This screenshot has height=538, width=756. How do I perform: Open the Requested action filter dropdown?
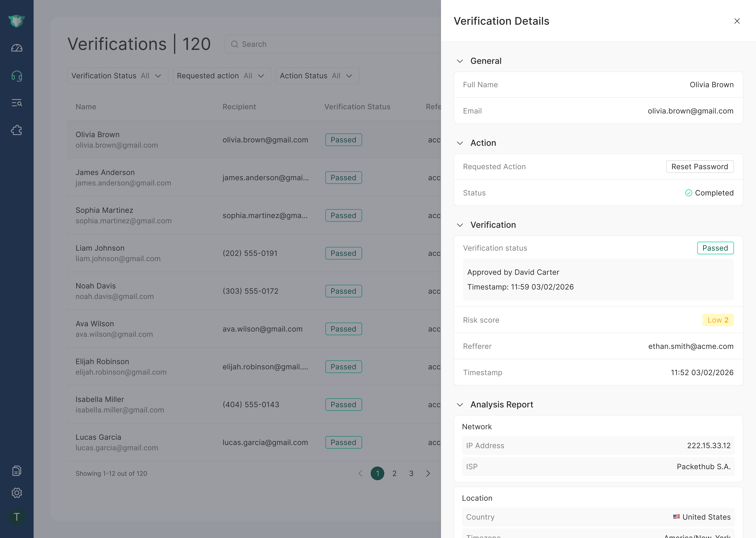[x=222, y=76]
